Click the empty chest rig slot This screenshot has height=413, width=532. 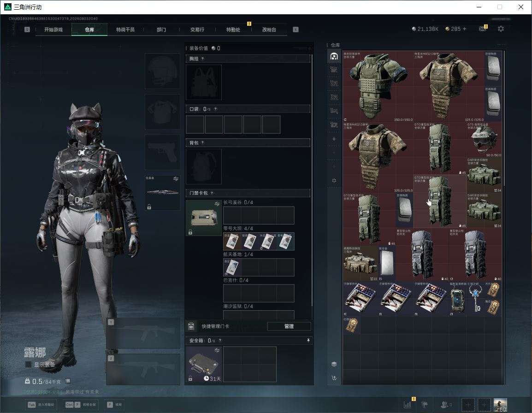pyautogui.click(x=204, y=82)
